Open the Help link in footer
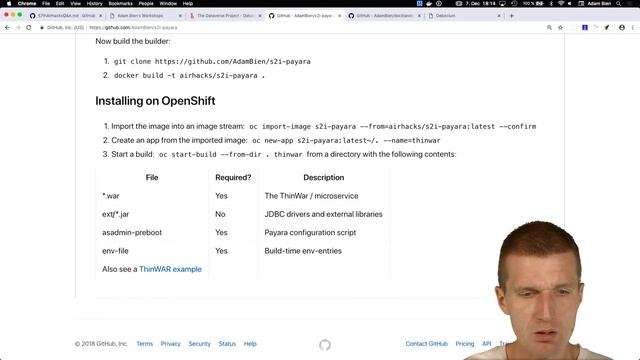 250,344
